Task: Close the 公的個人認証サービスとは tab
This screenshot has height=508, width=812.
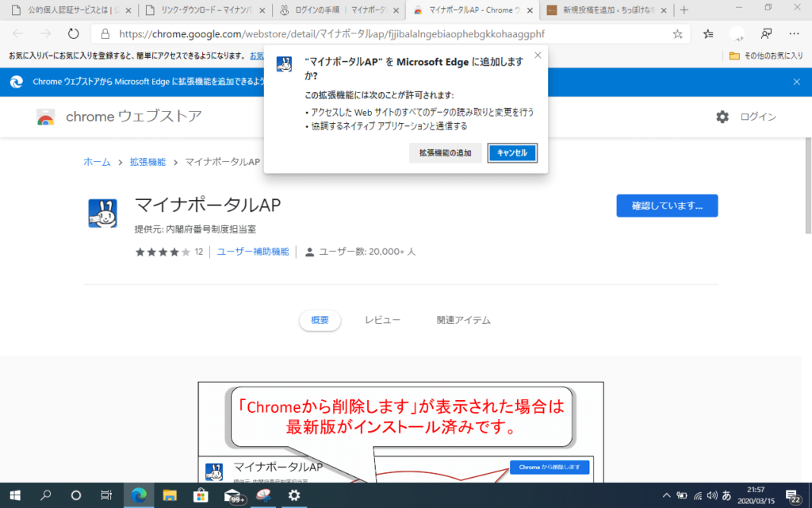Action: pyautogui.click(x=128, y=10)
